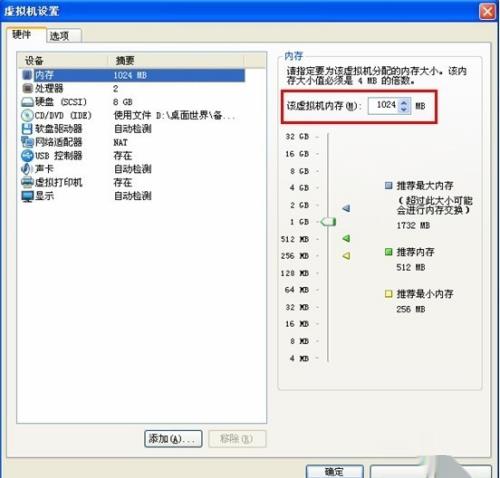Click the CD/DVD (IDE) disc icon

pyautogui.click(x=27, y=115)
